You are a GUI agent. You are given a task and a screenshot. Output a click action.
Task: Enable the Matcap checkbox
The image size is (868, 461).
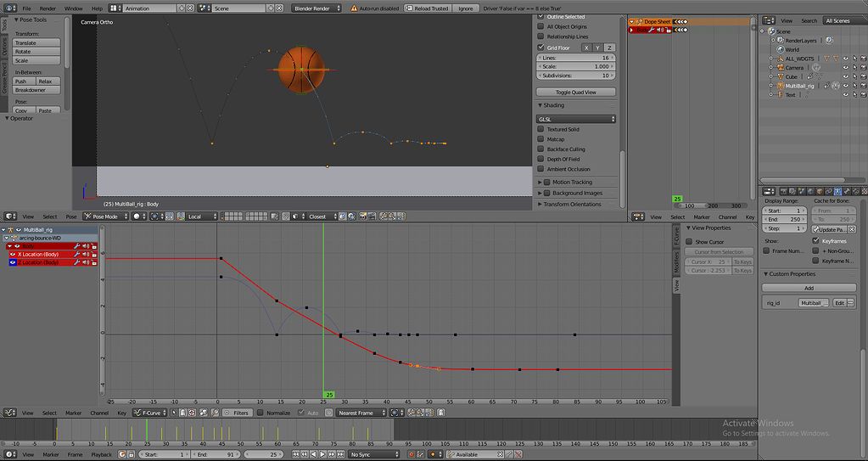(540, 139)
